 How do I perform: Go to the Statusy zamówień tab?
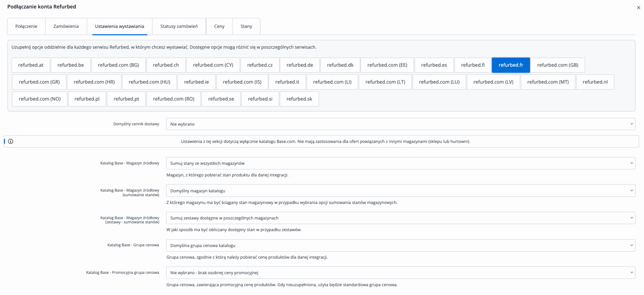click(179, 26)
